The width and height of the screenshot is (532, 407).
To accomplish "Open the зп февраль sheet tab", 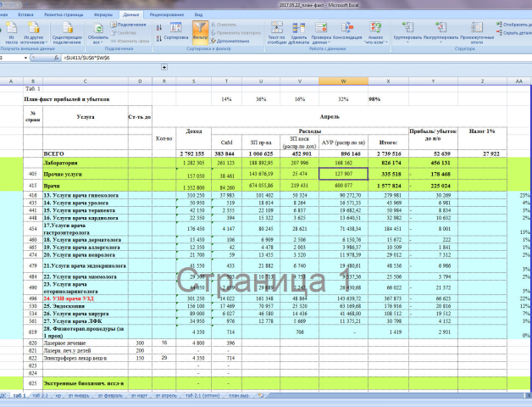I will [110, 396].
